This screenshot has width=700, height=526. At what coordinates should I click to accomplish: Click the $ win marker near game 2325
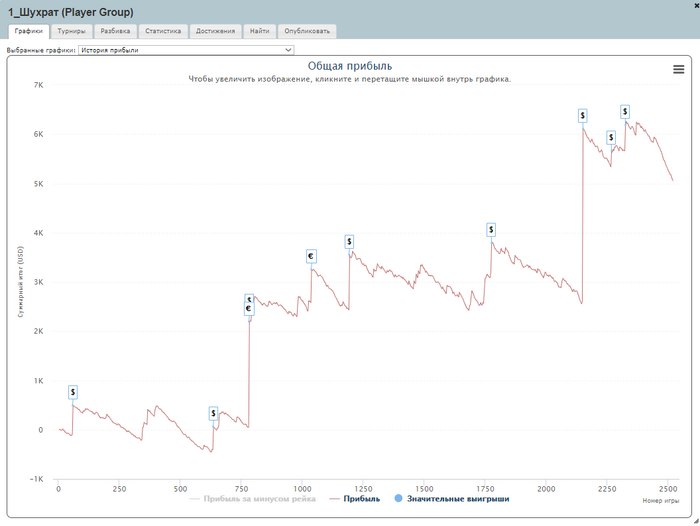tap(625, 112)
